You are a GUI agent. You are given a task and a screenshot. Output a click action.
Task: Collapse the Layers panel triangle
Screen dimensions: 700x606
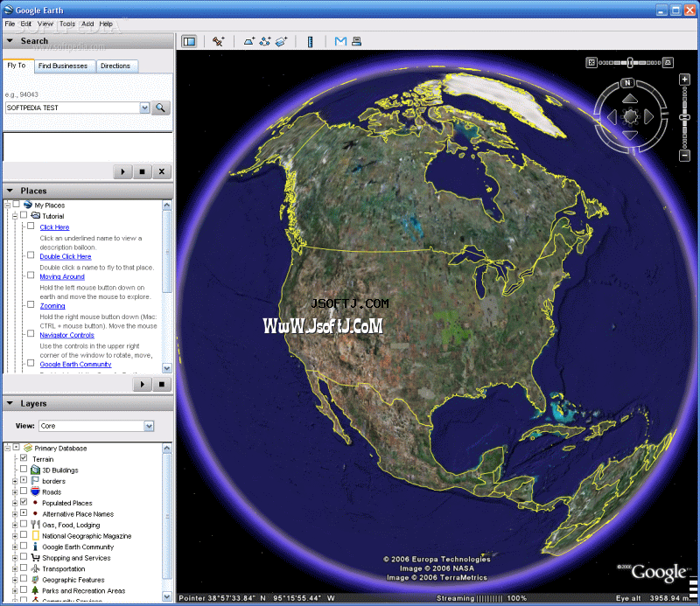[10, 403]
